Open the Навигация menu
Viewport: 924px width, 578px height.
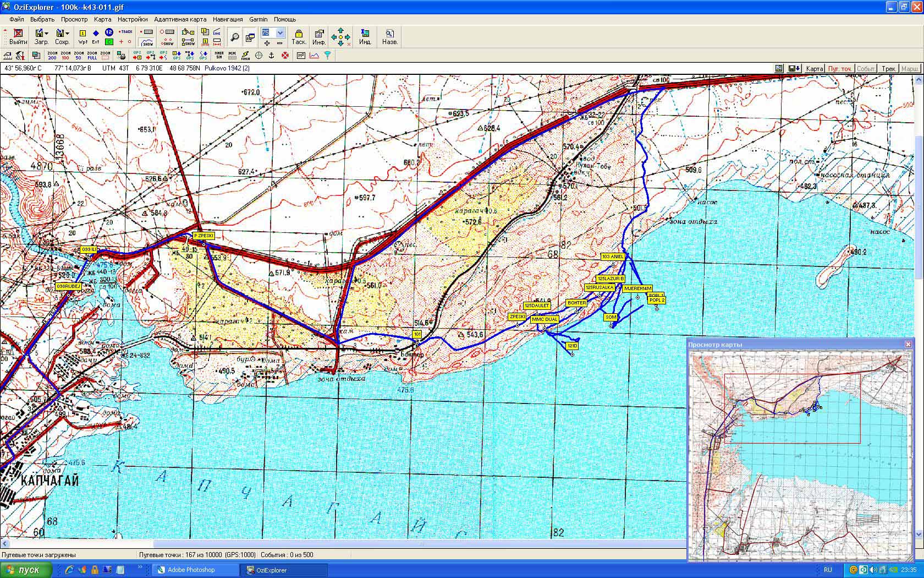(228, 19)
